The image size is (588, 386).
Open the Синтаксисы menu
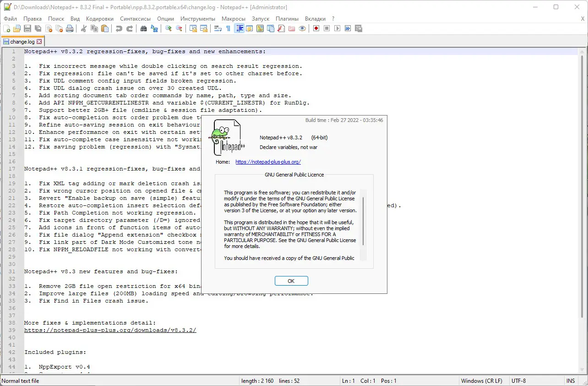(136, 19)
